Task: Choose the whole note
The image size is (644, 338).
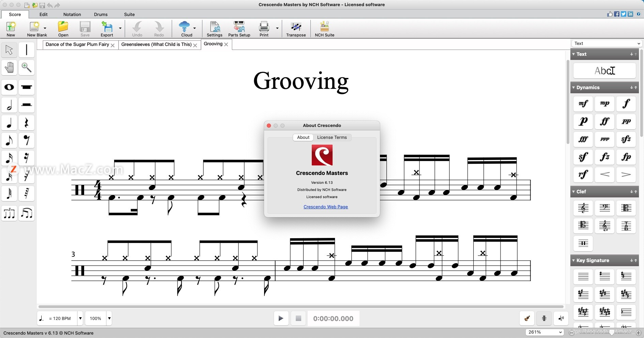Action: 9,87
